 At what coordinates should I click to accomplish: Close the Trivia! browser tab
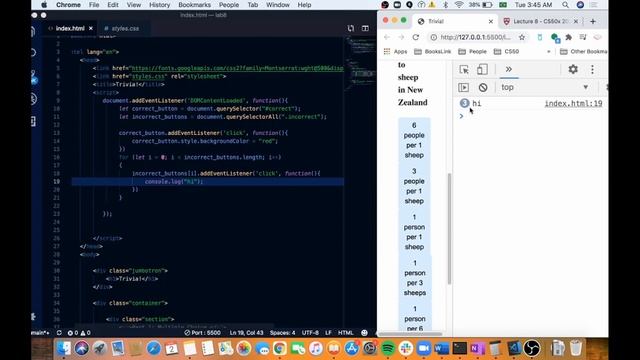pyautogui.click(x=491, y=21)
